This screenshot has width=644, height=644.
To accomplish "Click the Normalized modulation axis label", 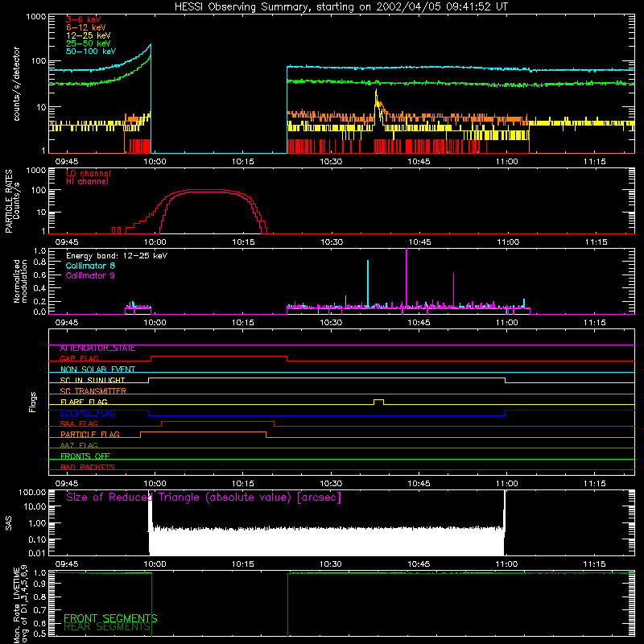I will click(20, 281).
